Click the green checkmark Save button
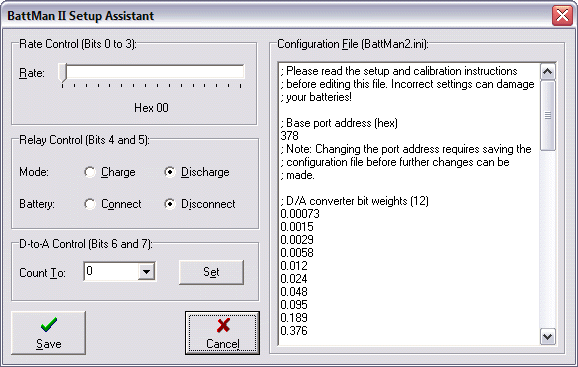The width and height of the screenshot is (578, 367). click(48, 333)
